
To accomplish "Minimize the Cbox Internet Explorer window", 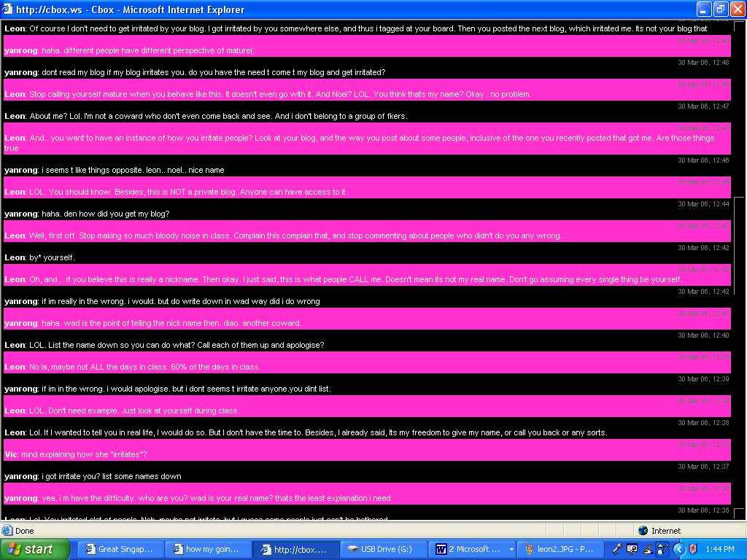I will [x=704, y=9].
